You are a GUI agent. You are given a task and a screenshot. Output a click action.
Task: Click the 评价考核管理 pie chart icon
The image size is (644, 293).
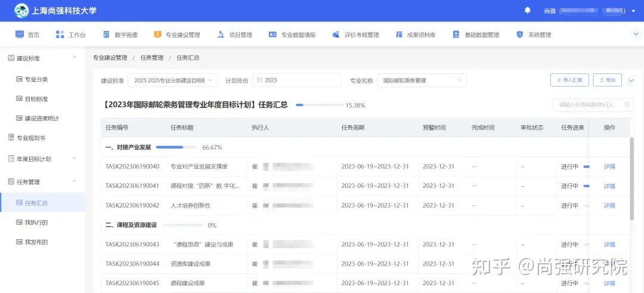pos(336,35)
